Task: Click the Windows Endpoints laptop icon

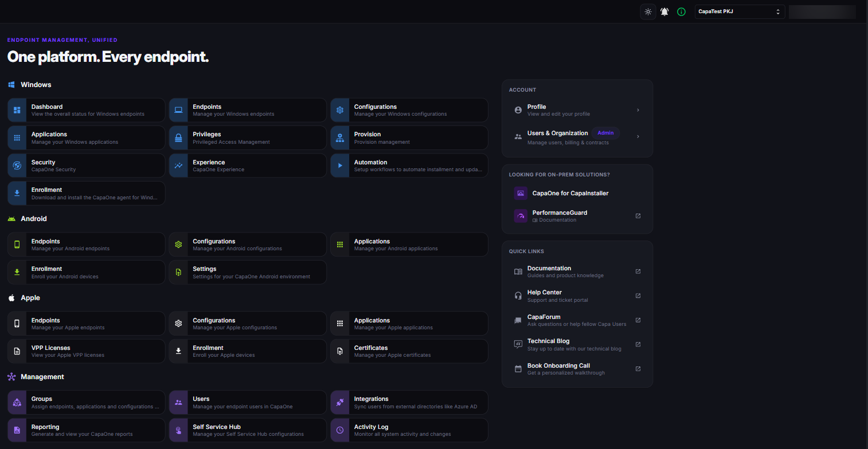Action: coord(178,110)
